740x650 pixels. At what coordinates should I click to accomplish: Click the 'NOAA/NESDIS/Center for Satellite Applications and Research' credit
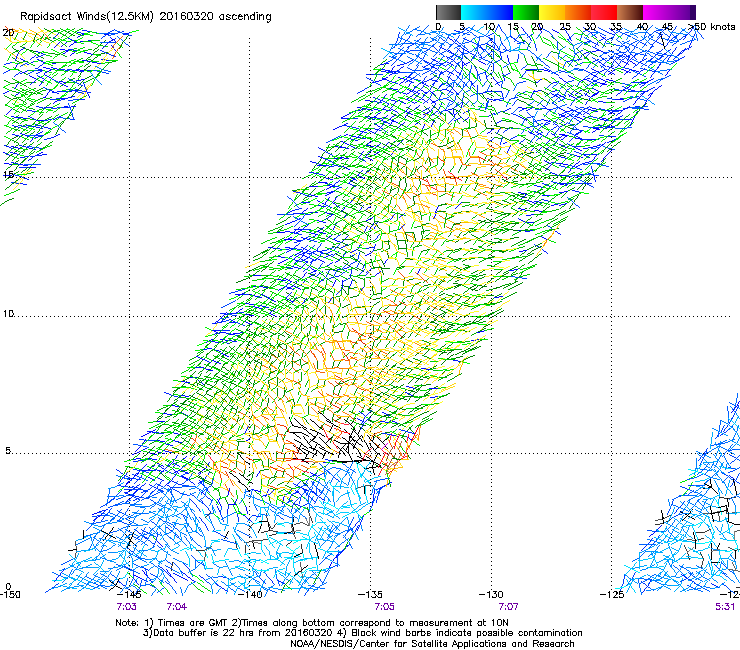coord(432,644)
